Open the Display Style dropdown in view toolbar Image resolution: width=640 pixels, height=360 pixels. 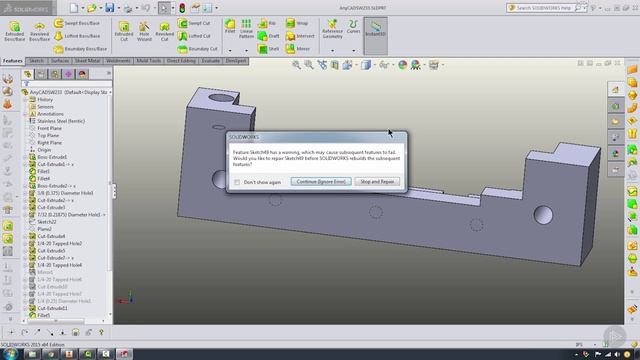374,65
